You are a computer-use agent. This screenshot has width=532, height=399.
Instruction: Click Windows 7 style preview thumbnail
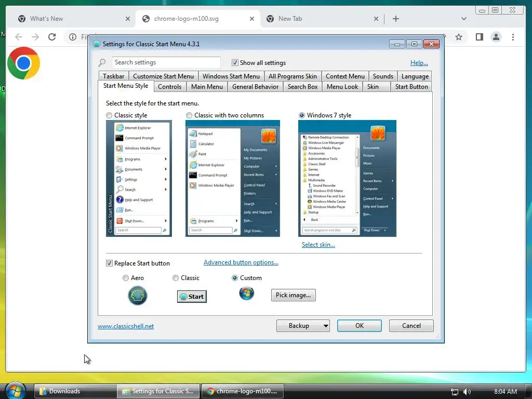(x=347, y=179)
